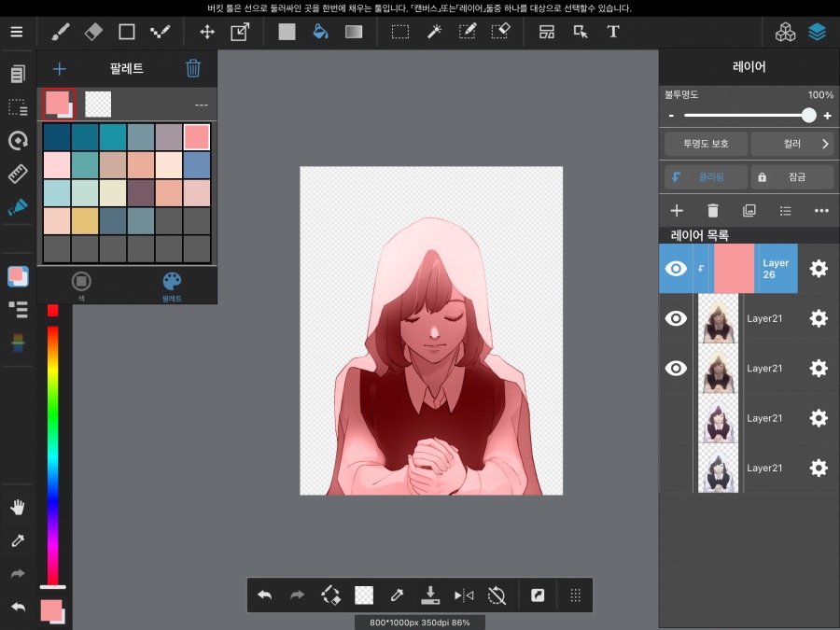Screen dimensions: 840x630
Task: Enable 투명도 보호 alpha protection
Action: (705, 143)
